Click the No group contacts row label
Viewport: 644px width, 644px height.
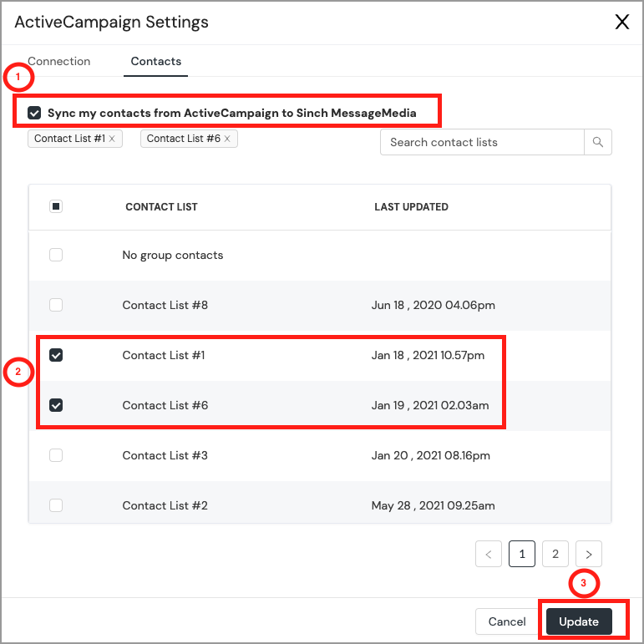click(173, 255)
